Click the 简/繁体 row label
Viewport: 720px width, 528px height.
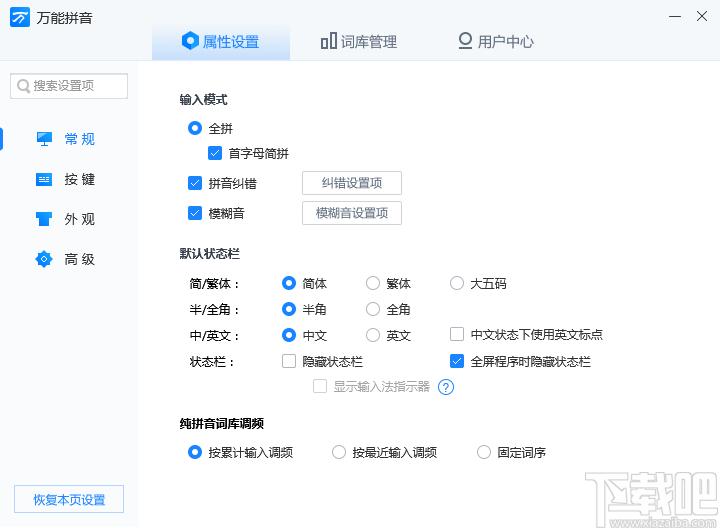(x=214, y=284)
